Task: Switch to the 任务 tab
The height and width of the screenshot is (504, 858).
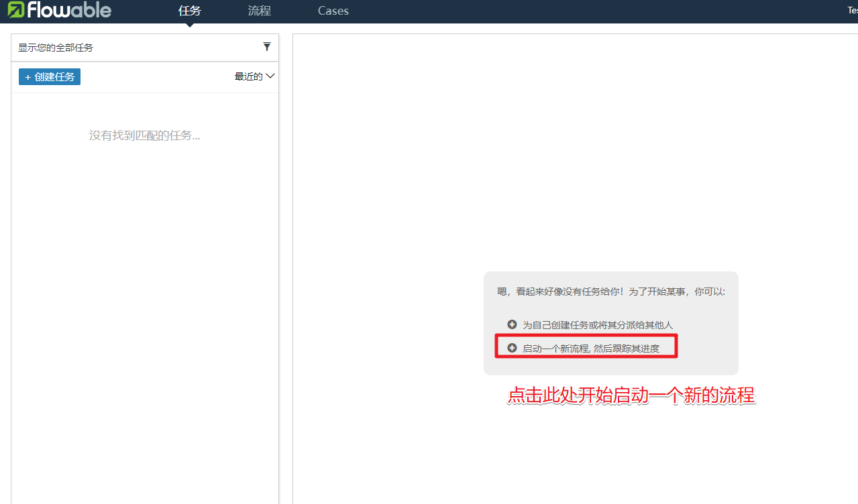Action: click(190, 11)
